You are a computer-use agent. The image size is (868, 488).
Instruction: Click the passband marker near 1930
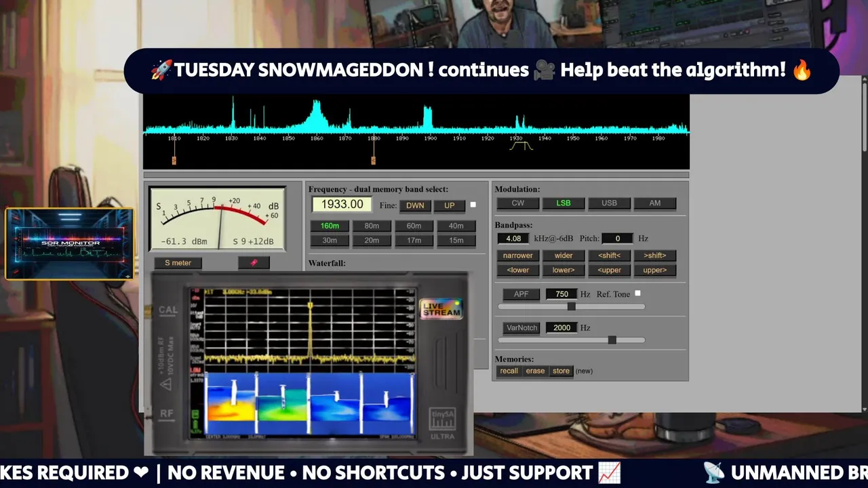point(521,146)
